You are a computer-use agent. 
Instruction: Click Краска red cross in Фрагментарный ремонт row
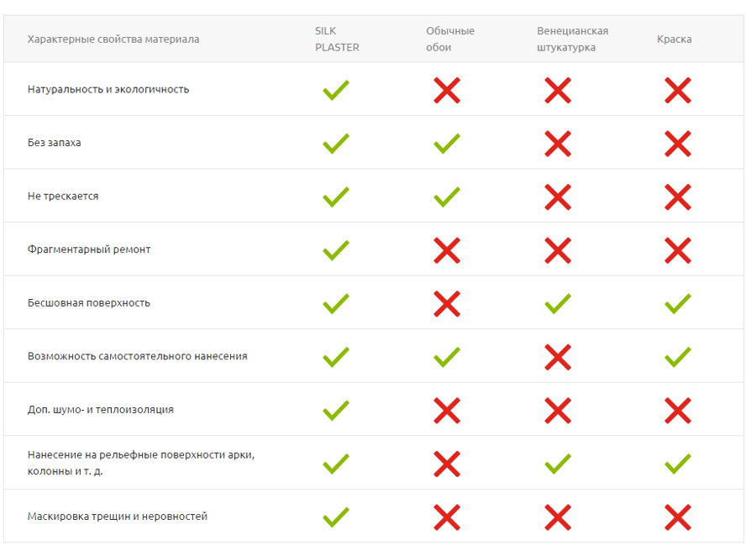[x=678, y=250]
